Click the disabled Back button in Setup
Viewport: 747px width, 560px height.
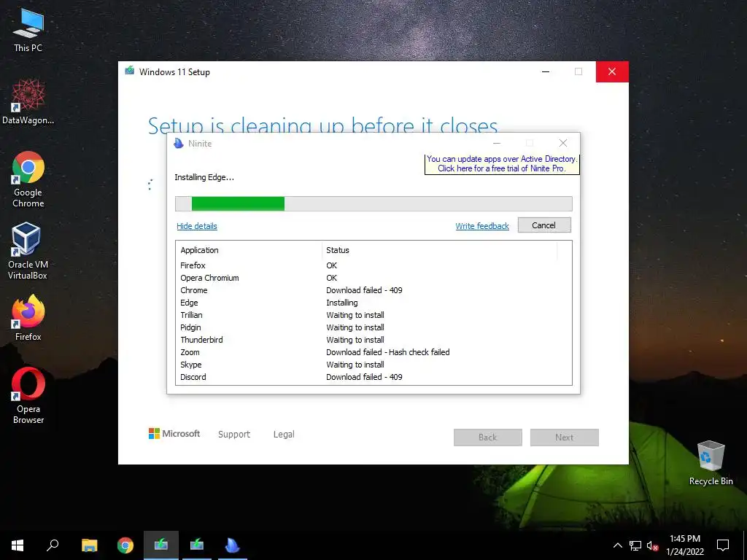click(x=488, y=437)
